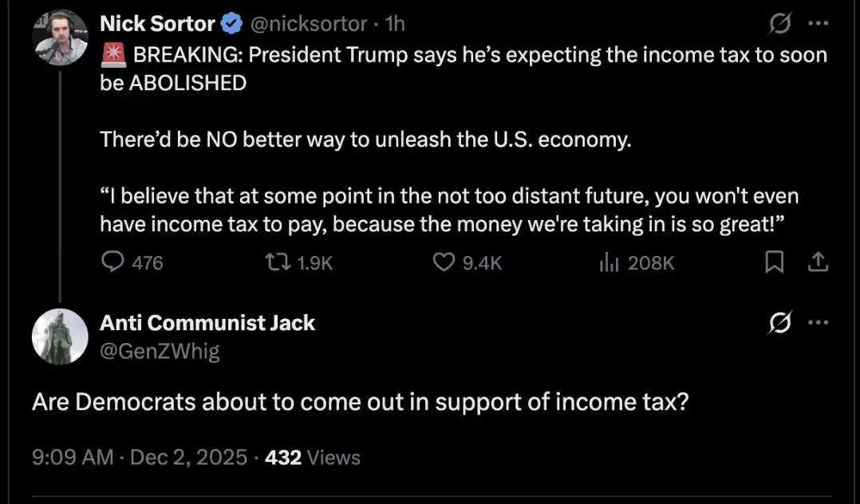
Task: Open Nick Sortor's profile via name
Action: point(157,25)
